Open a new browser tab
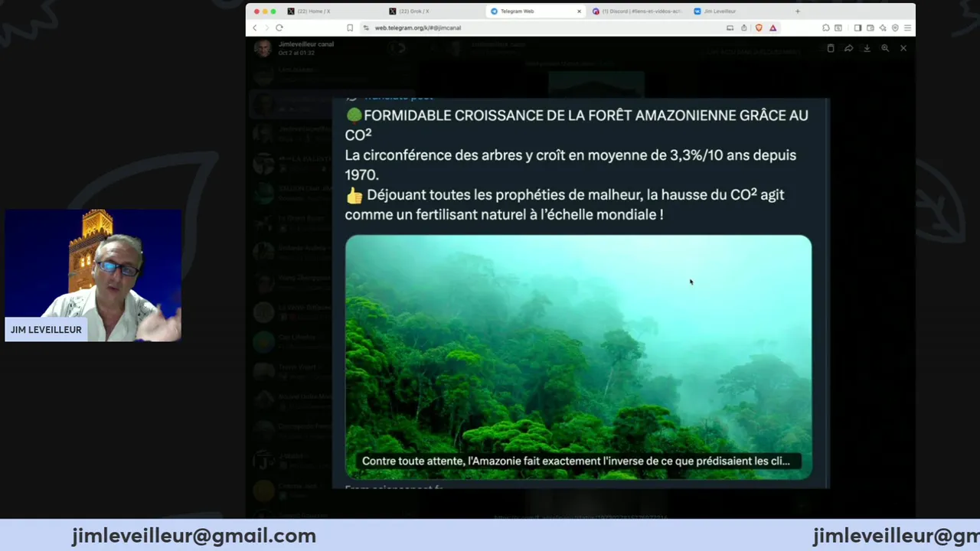 (x=797, y=11)
